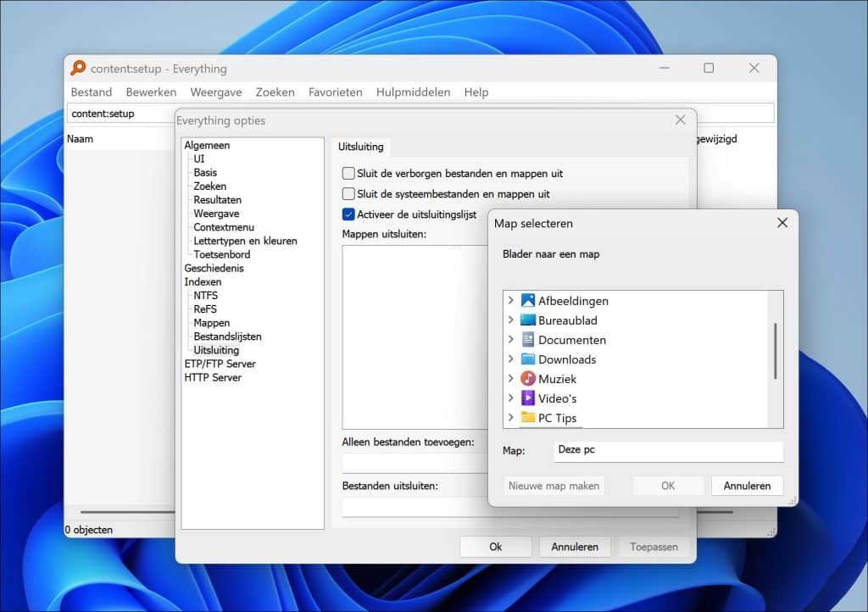This screenshot has height=612, width=868.
Task: Click 'Nieuwe map maken' button
Action: tap(554, 486)
